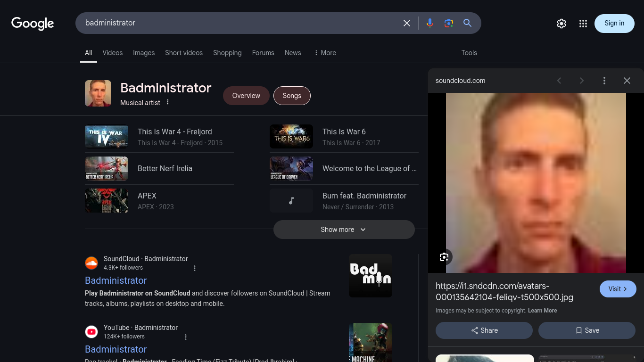This screenshot has height=362, width=644.
Task: Click the League of Draven cover thumbnail
Action: pos(291,168)
